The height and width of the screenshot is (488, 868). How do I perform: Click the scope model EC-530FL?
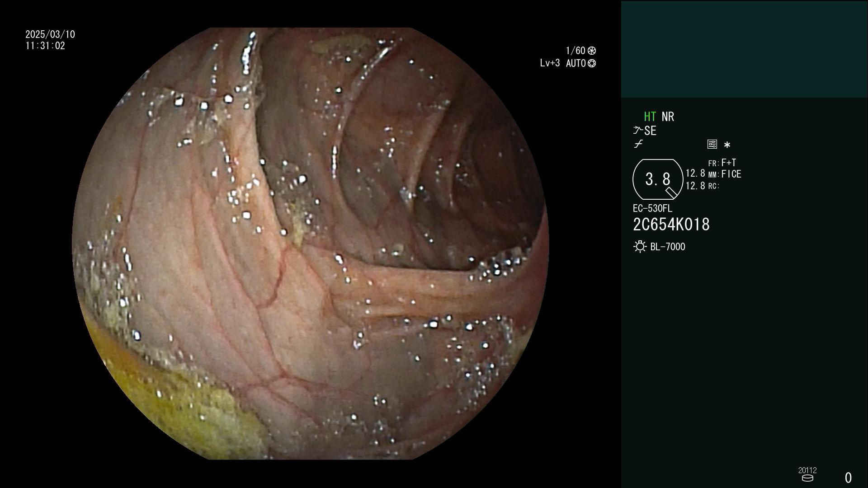(x=652, y=208)
